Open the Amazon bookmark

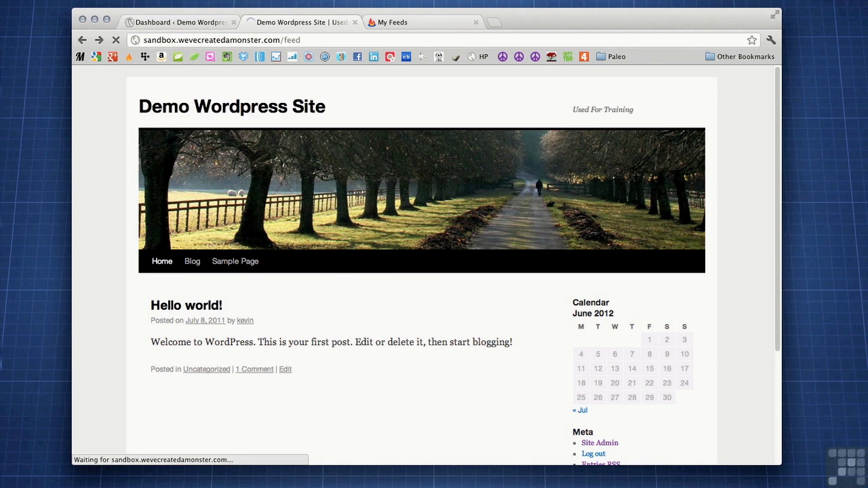coord(161,57)
